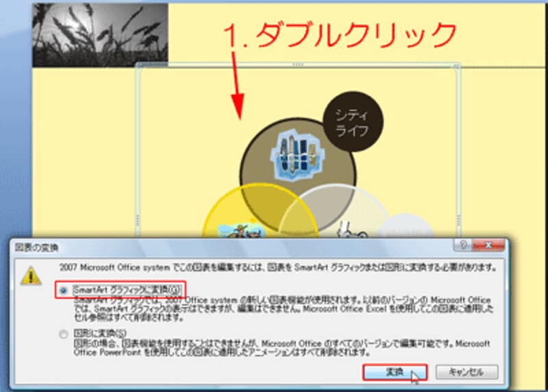548x392 pixels.
Task: Click the warning triangle icon in dialog
Action: pyautogui.click(x=31, y=276)
